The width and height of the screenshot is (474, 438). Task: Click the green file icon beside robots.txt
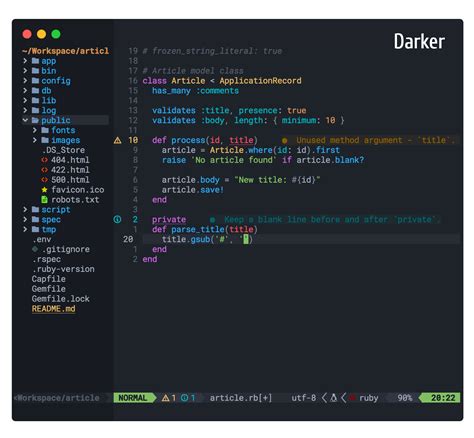44,200
